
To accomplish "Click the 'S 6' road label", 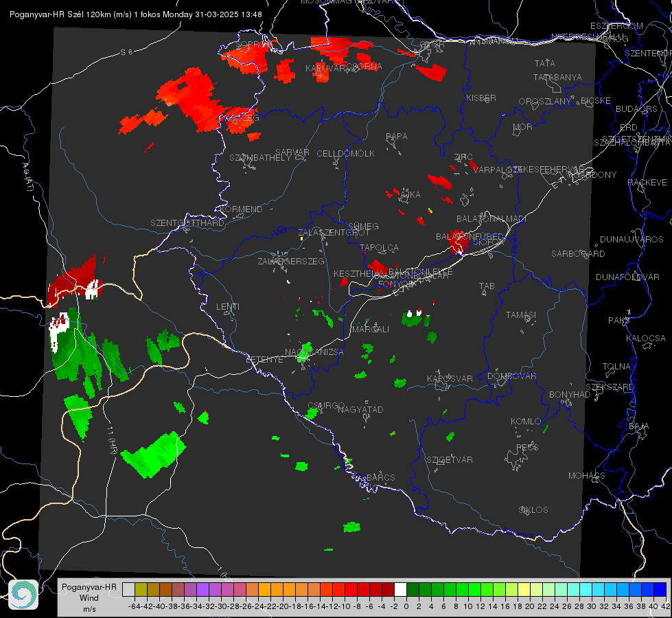I will click(126, 52).
